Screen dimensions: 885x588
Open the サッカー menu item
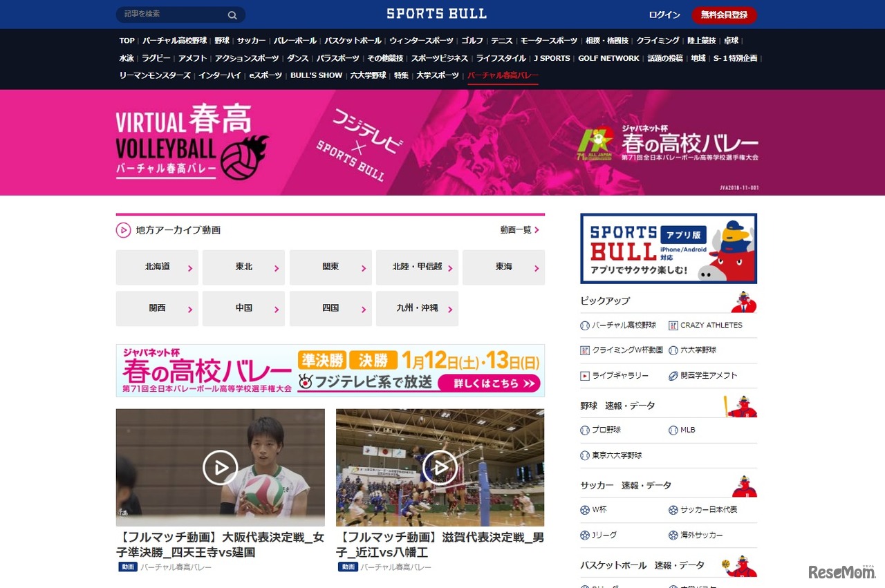pyautogui.click(x=251, y=41)
